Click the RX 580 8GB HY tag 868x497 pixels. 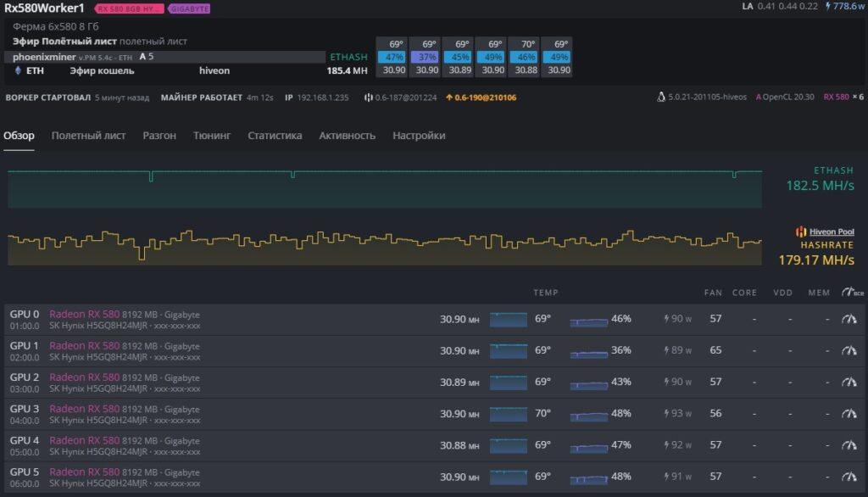129,8
